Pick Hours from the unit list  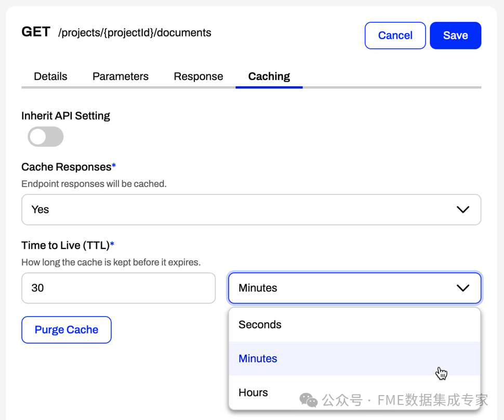pos(253,392)
